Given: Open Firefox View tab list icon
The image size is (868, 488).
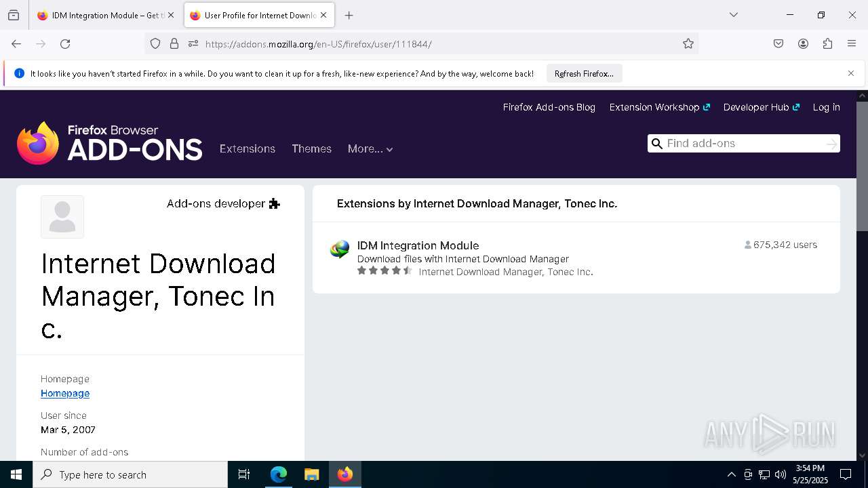Looking at the screenshot, I should (x=14, y=15).
